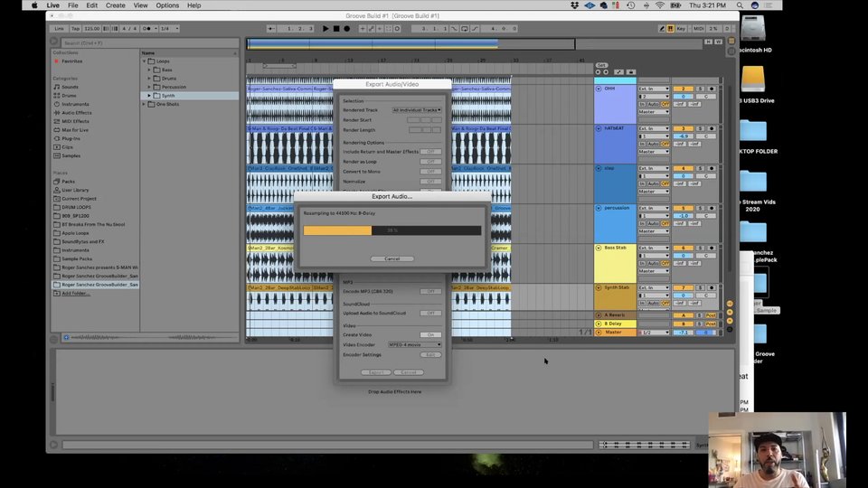The image size is (868, 488).
Task: Open DRUM LOOPS folder in Places
Action: click(x=76, y=207)
